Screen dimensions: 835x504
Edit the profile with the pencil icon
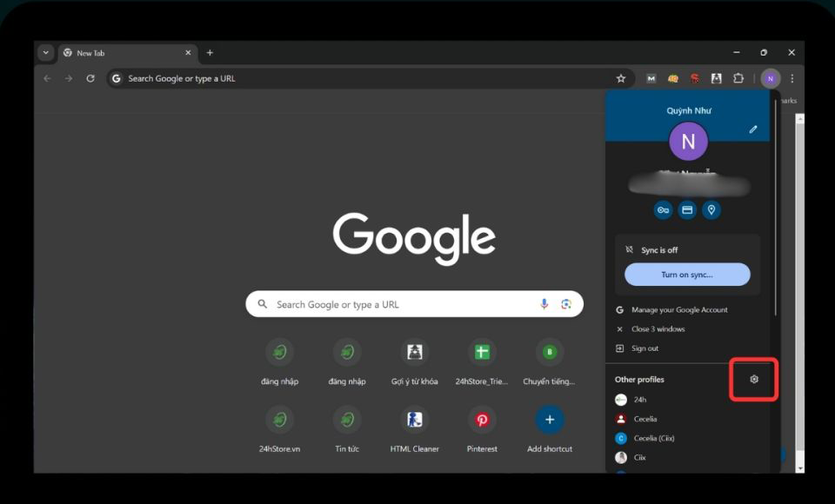(753, 129)
